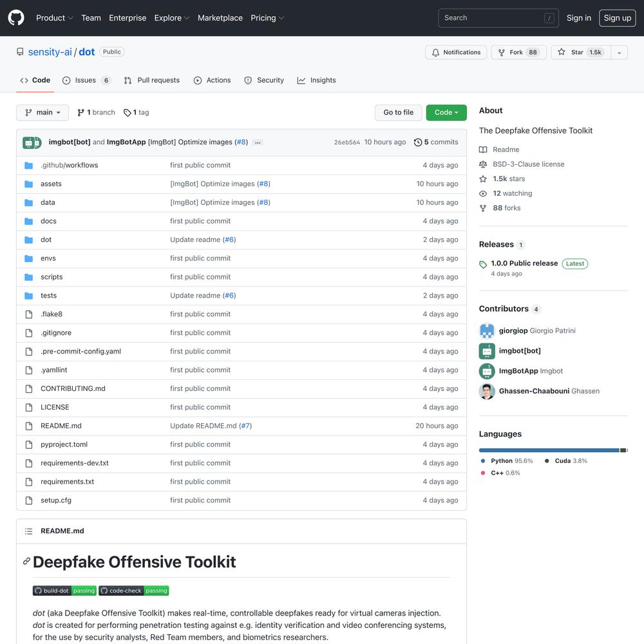The image size is (644, 644).
Task: Fork the repository with the Fork button
Action: tap(518, 52)
